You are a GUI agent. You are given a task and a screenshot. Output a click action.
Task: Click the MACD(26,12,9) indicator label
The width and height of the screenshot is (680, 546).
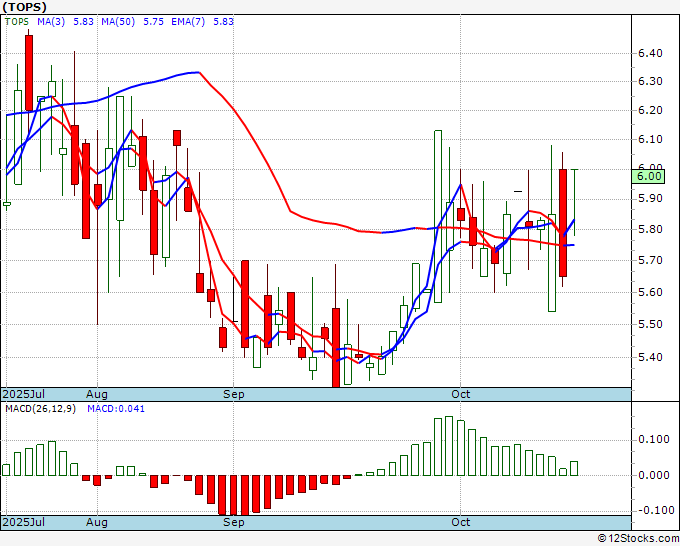[40, 409]
